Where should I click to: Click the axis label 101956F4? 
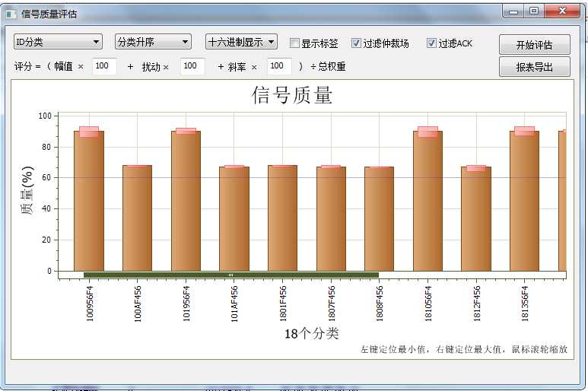(186, 304)
